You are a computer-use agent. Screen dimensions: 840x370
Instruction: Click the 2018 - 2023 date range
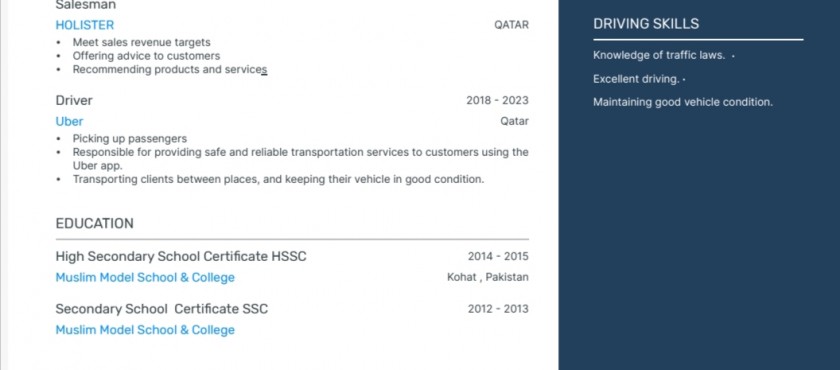coord(497,101)
